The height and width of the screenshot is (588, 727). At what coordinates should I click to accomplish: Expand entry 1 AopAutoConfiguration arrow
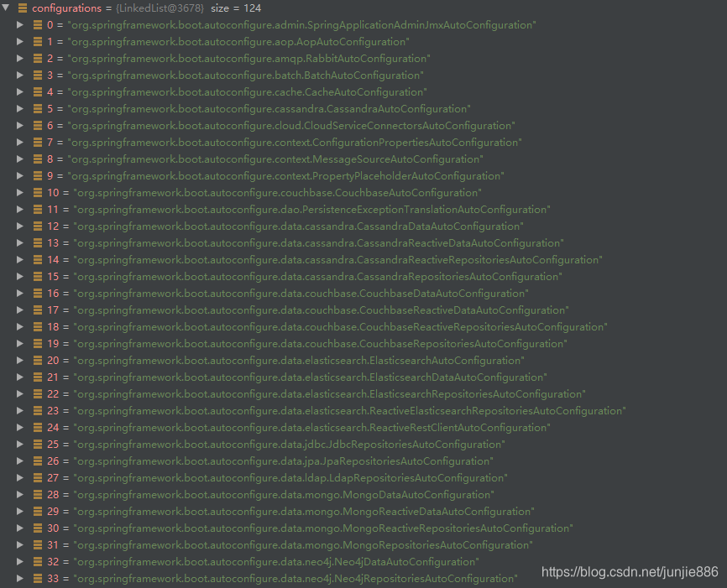coord(20,42)
